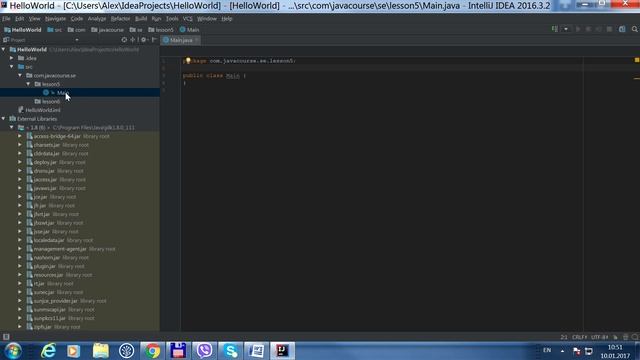
Task: Open the Build menu
Action: coord(141,19)
